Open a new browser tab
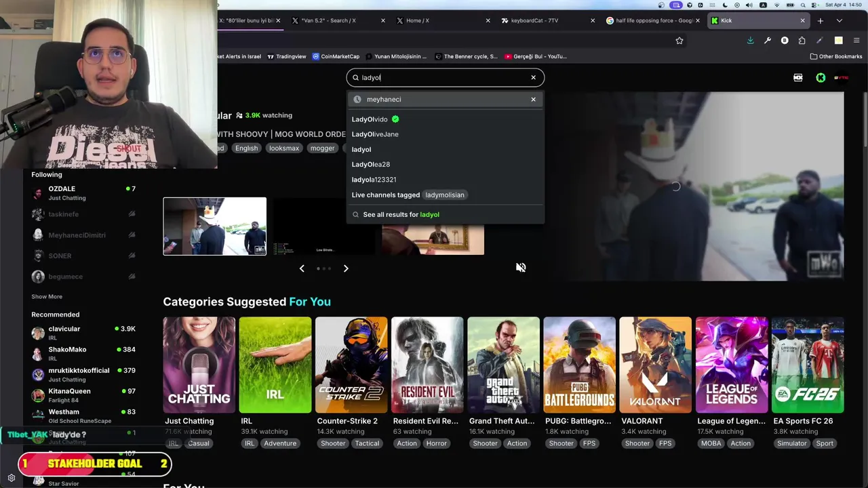The width and height of the screenshot is (868, 488). pyautogui.click(x=820, y=20)
